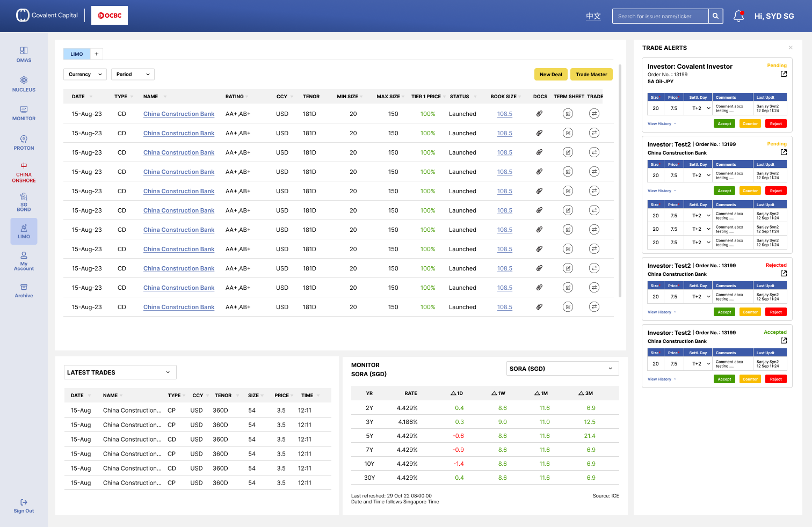Click the search magnifier button
The width and height of the screenshot is (812, 527).
(x=715, y=16)
